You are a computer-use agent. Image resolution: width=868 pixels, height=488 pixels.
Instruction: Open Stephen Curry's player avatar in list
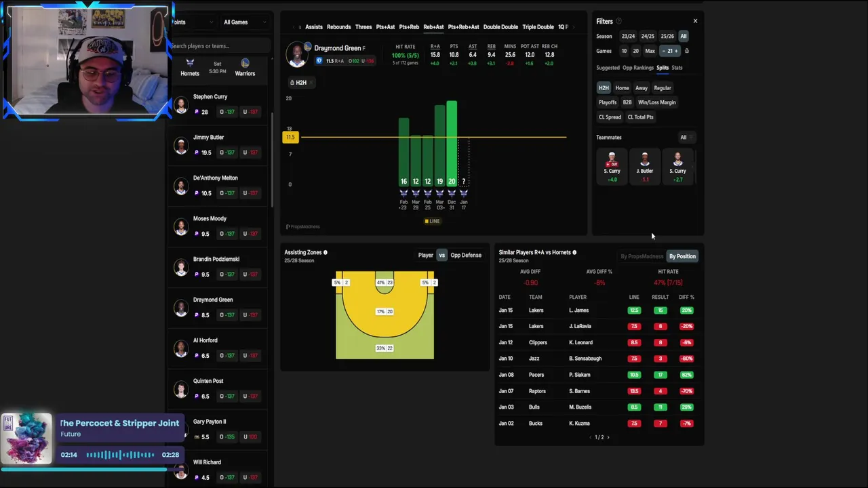(180, 104)
